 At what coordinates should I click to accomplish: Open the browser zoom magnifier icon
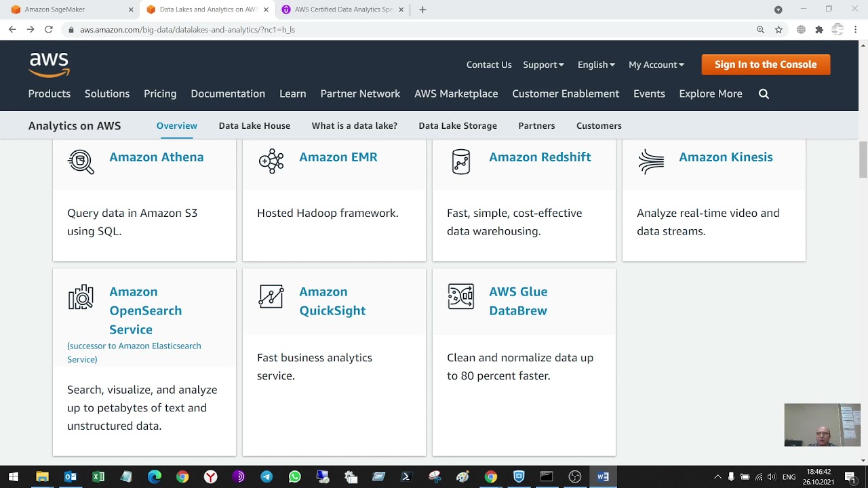(760, 30)
